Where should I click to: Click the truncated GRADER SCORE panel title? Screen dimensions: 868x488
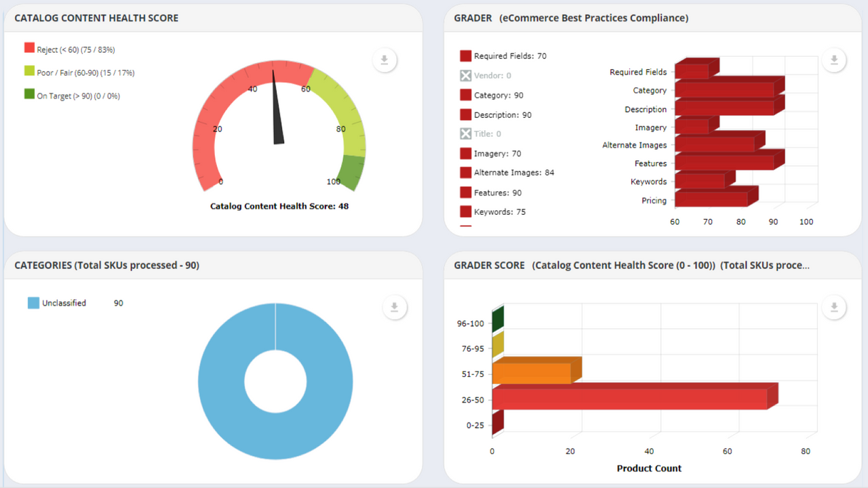(632, 266)
